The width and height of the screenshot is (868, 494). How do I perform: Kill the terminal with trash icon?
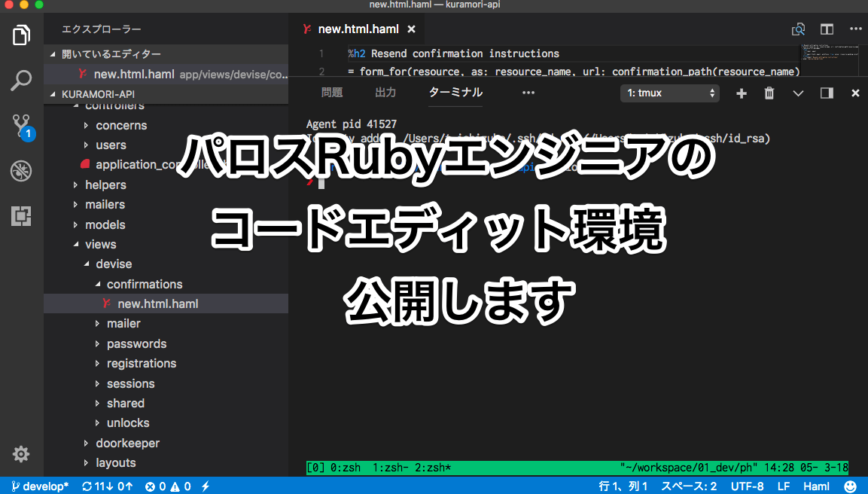tap(769, 93)
